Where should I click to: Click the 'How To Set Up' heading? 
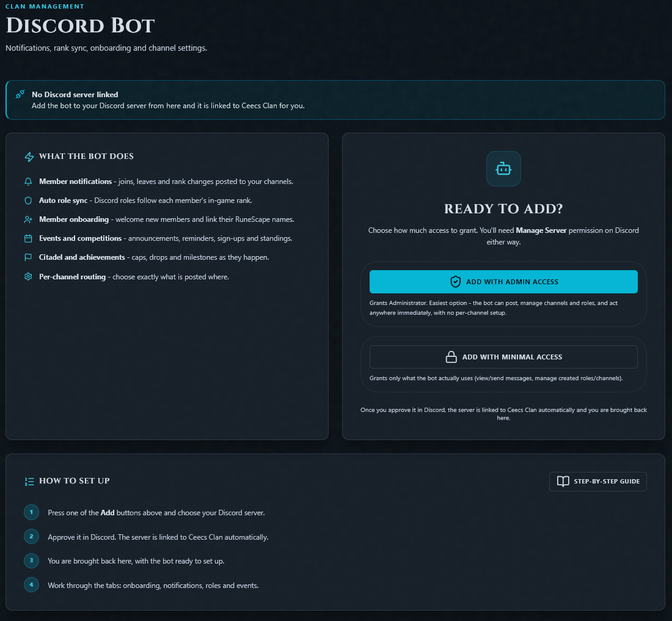74,481
